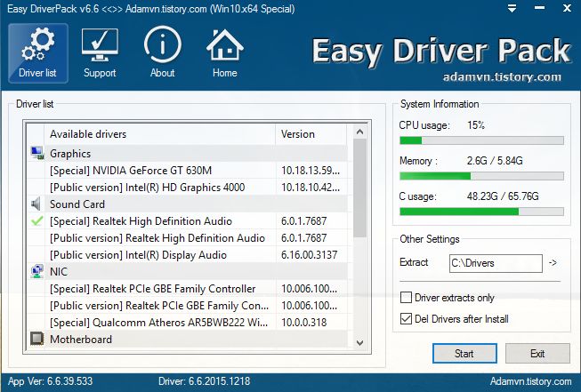Viewport: 581px width, 392px height.
Task: Select the Graphics category row
Action: pos(187,153)
